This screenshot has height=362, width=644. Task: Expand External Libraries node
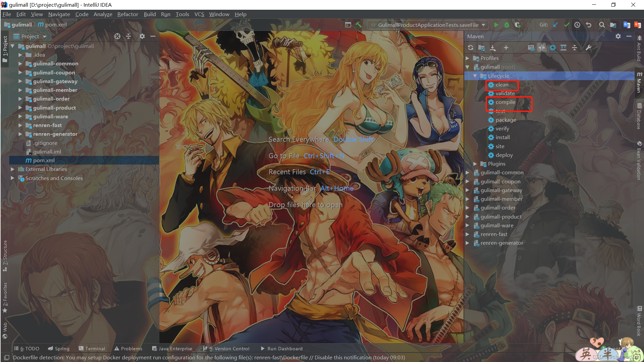12,169
